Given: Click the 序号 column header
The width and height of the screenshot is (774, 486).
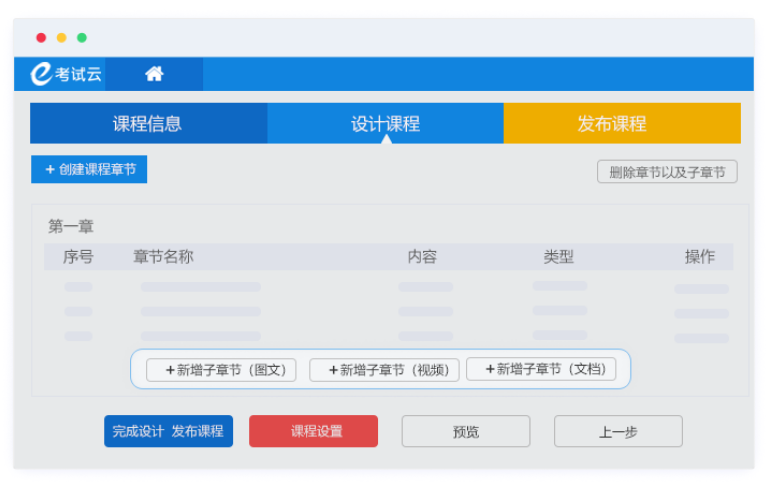Looking at the screenshot, I should point(78,257).
